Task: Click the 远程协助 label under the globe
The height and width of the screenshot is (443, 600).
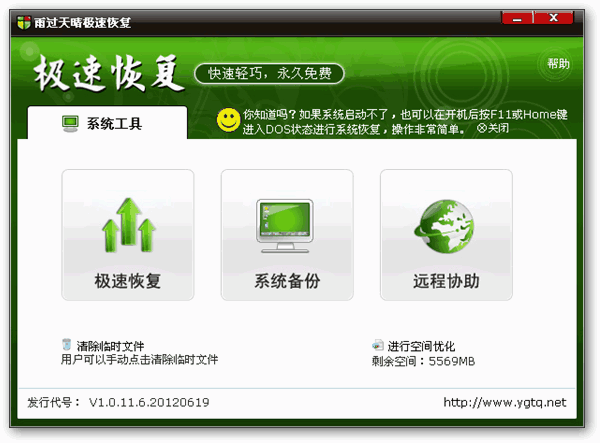Action: (x=446, y=281)
